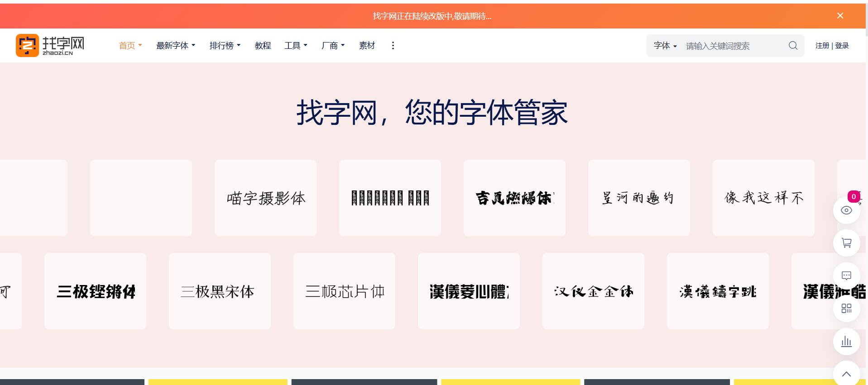Image resolution: width=868 pixels, height=385 pixels.
Task: Focus the keyword search input field
Action: [x=734, y=46]
